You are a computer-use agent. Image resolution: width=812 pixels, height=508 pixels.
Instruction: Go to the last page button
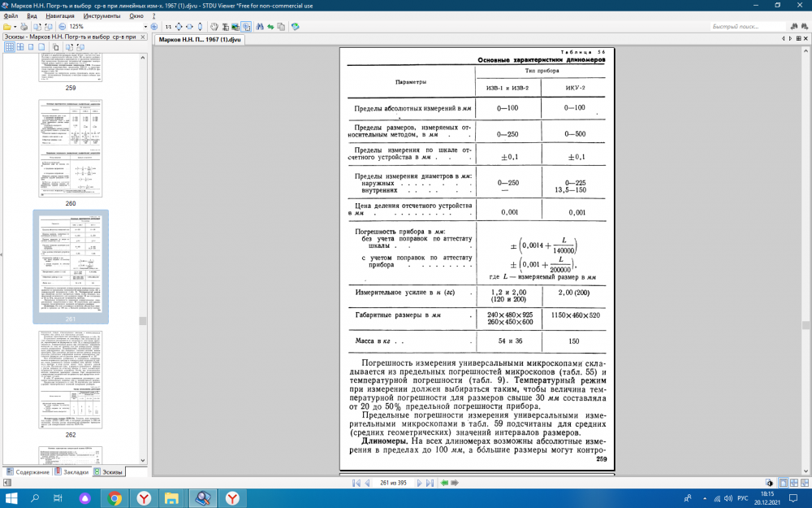(429, 482)
